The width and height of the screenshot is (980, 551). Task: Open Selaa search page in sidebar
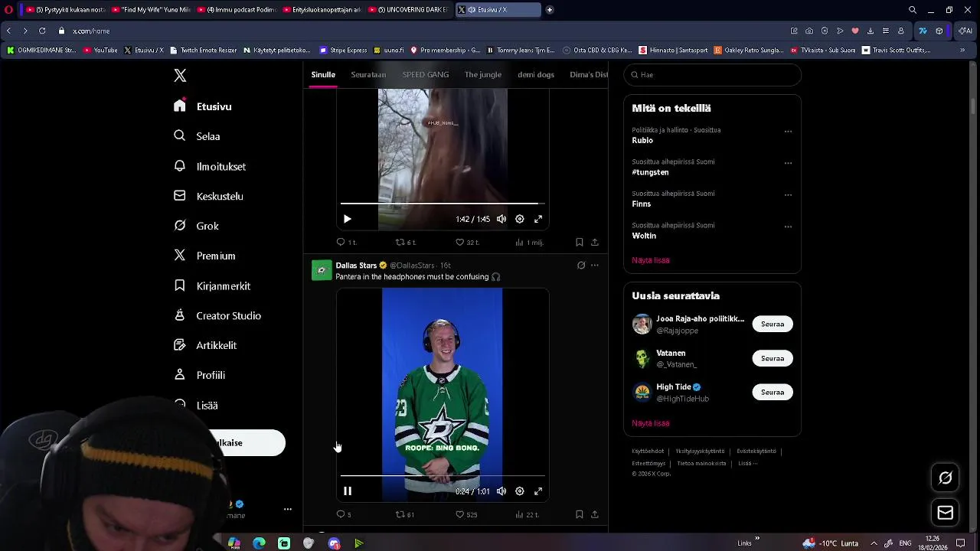point(198,136)
